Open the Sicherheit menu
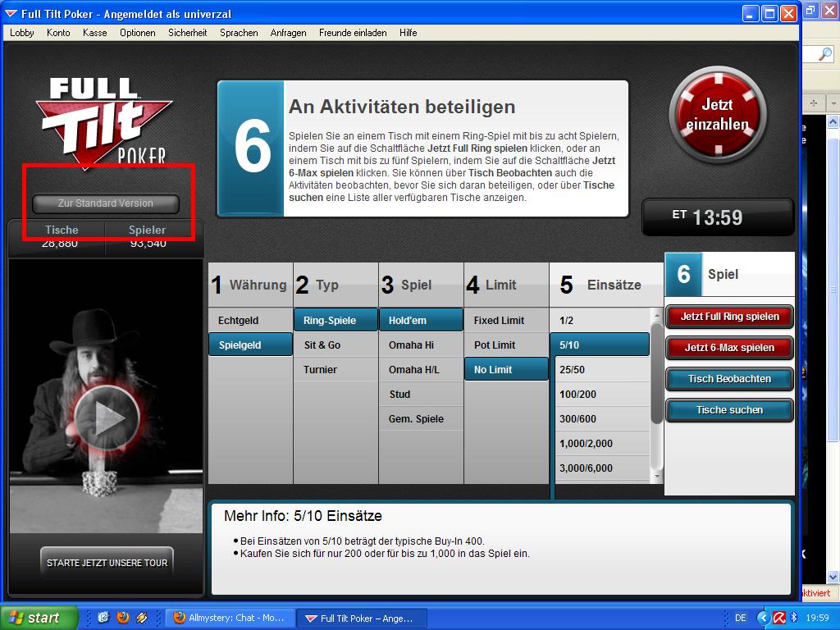The height and width of the screenshot is (630, 840). (x=188, y=33)
